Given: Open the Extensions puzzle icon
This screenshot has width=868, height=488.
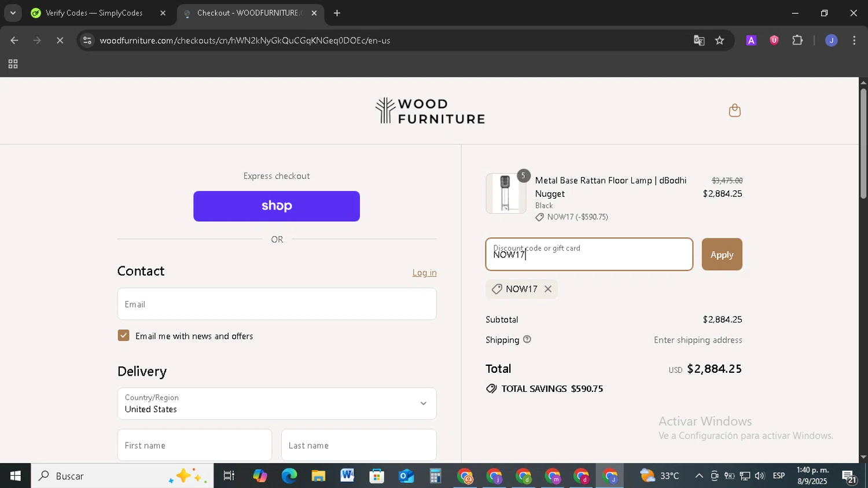Looking at the screenshot, I should (797, 41).
